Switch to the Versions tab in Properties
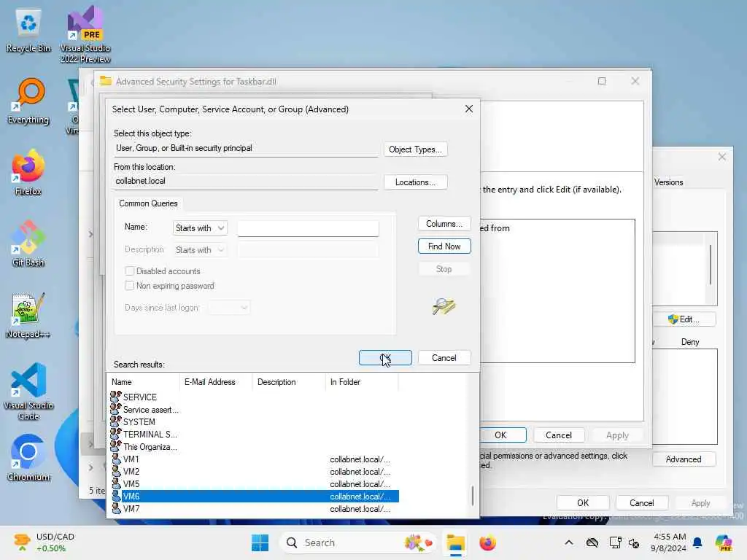 click(668, 182)
